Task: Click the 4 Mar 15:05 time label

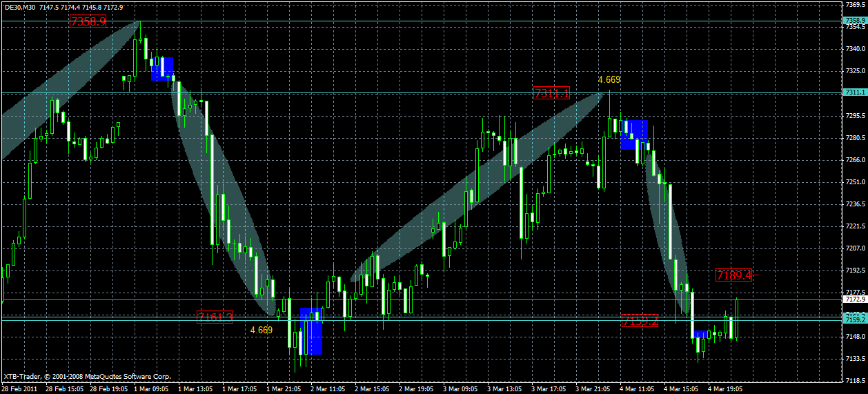Action: click(681, 388)
